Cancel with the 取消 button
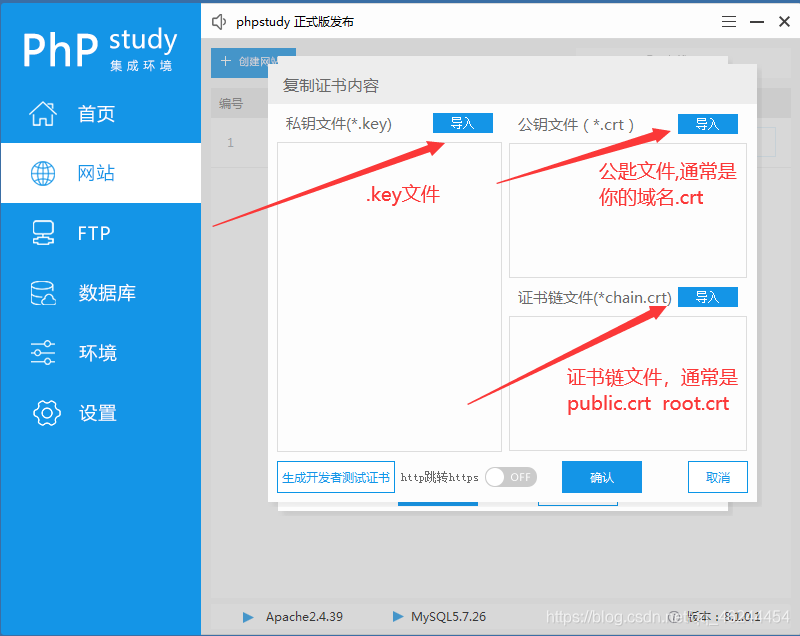 pos(717,477)
